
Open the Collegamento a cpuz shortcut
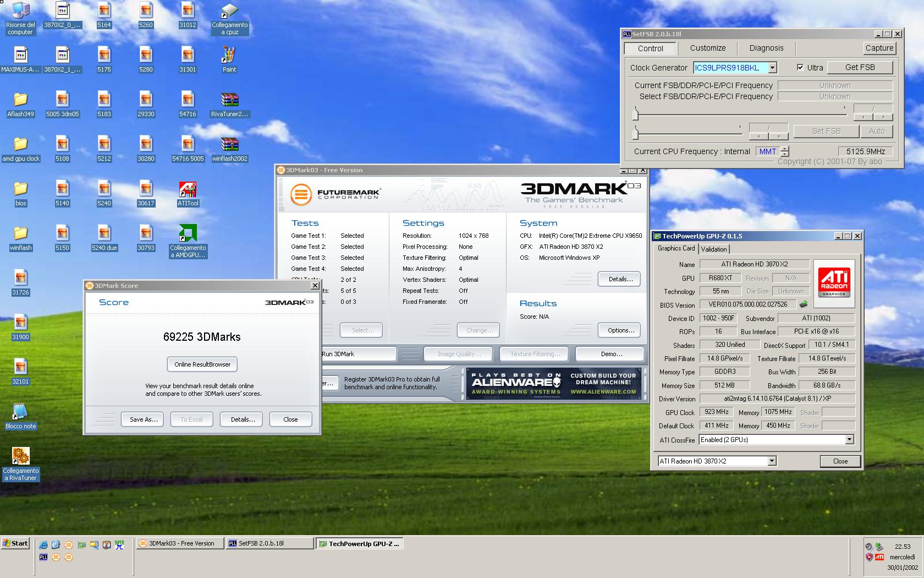pyautogui.click(x=229, y=19)
